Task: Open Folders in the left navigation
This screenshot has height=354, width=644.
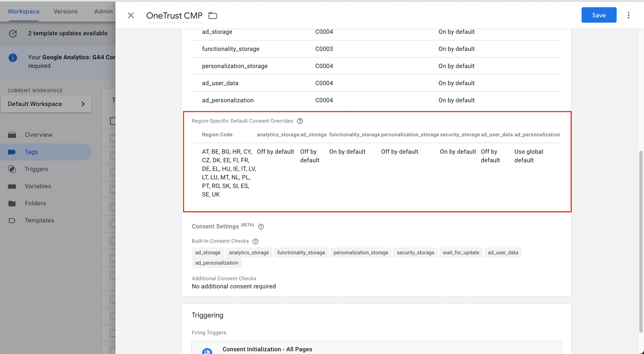Action: (x=35, y=203)
